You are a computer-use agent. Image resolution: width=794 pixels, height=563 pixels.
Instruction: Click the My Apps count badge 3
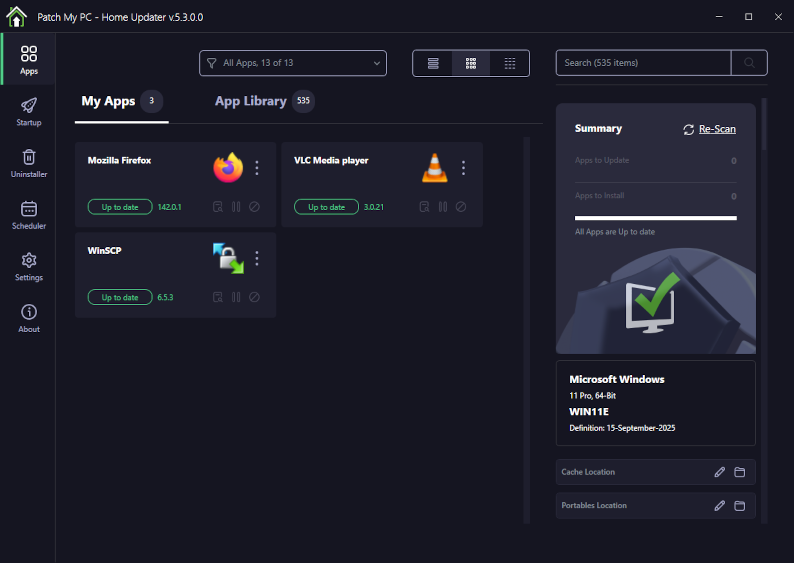tap(151, 101)
